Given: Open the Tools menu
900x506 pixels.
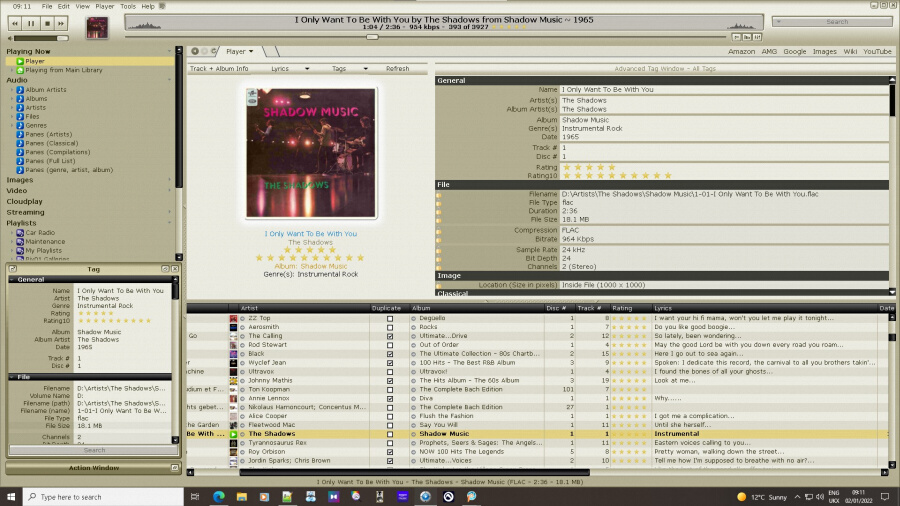Looking at the screenshot, I should pos(128,6).
